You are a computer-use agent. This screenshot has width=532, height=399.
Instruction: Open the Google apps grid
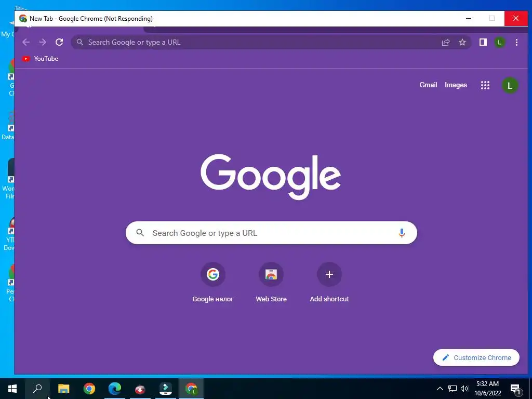pyautogui.click(x=485, y=85)
